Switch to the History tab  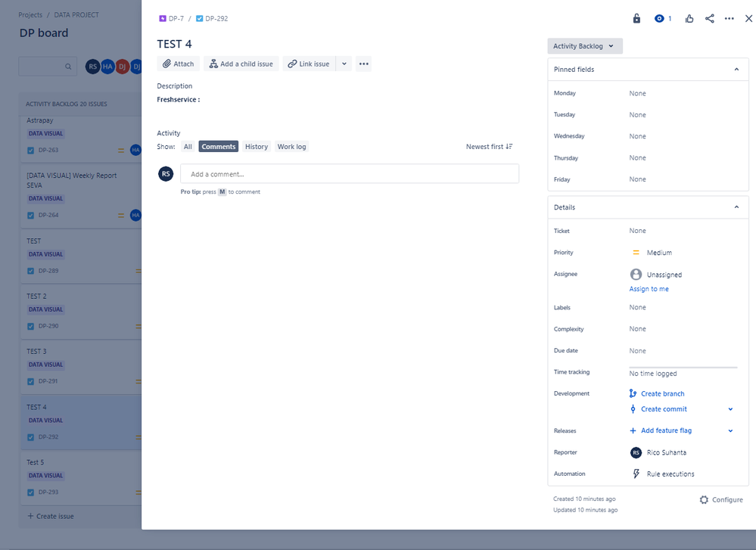pyautogui.click(x=256, y=147)
